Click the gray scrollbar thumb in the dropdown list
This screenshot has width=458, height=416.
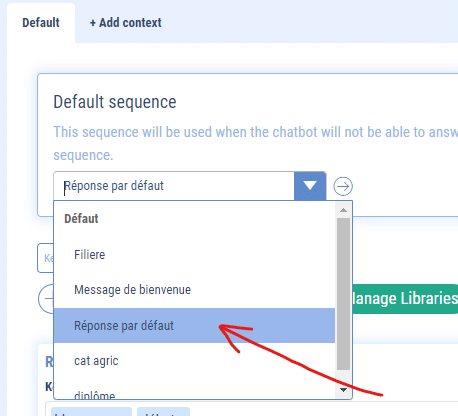[x=343, y=294]
